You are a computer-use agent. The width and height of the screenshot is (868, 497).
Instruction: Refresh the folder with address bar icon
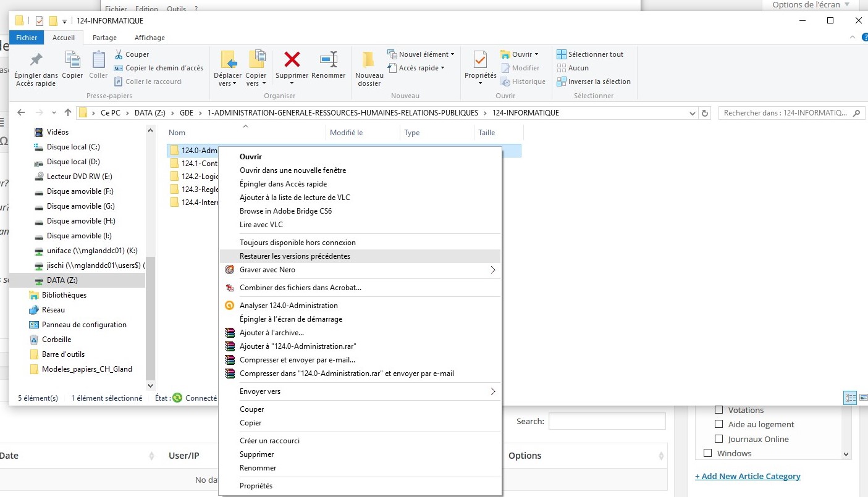pos(705,114)
